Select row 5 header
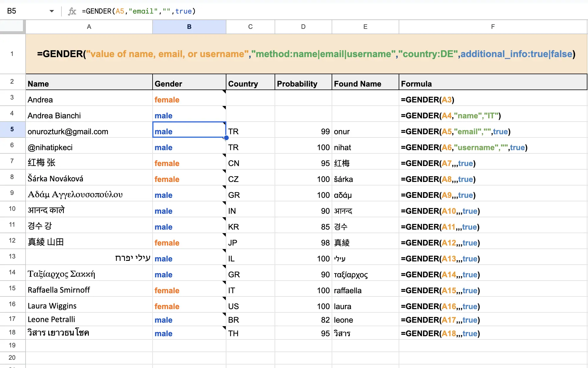 (12, 129)
